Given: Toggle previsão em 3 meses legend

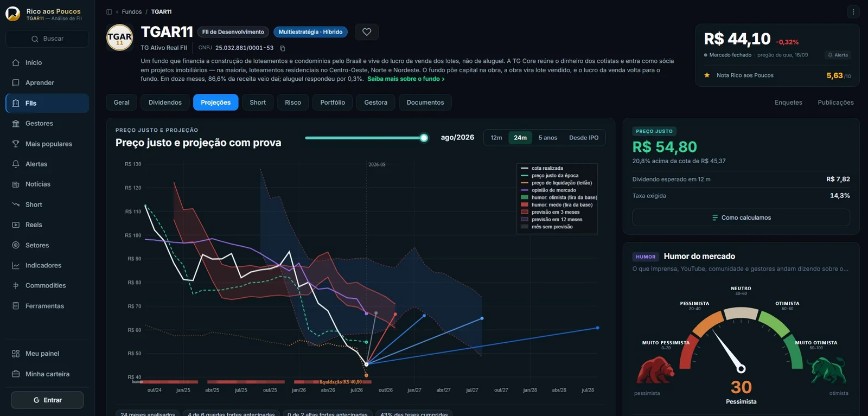Looking at the screenshot, I should (x=550, y=213).
